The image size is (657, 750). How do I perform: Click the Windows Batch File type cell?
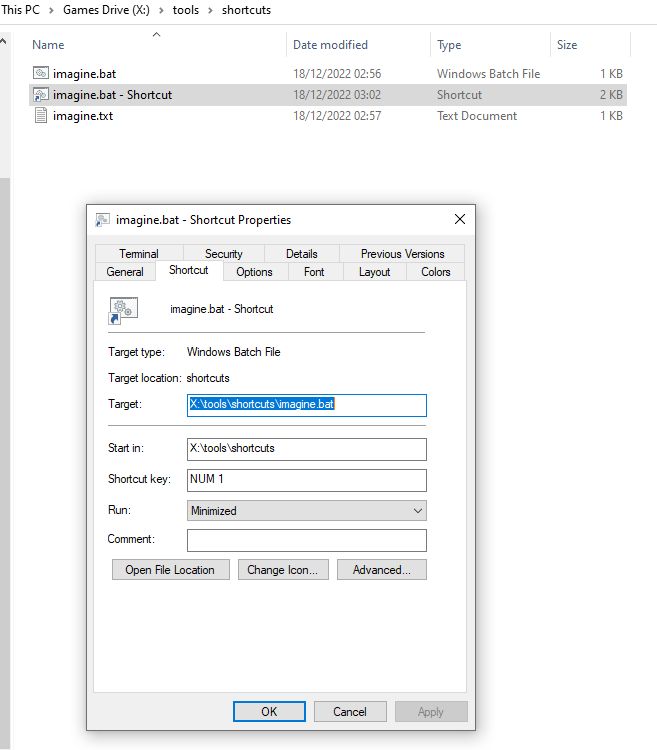coord(488,74)
